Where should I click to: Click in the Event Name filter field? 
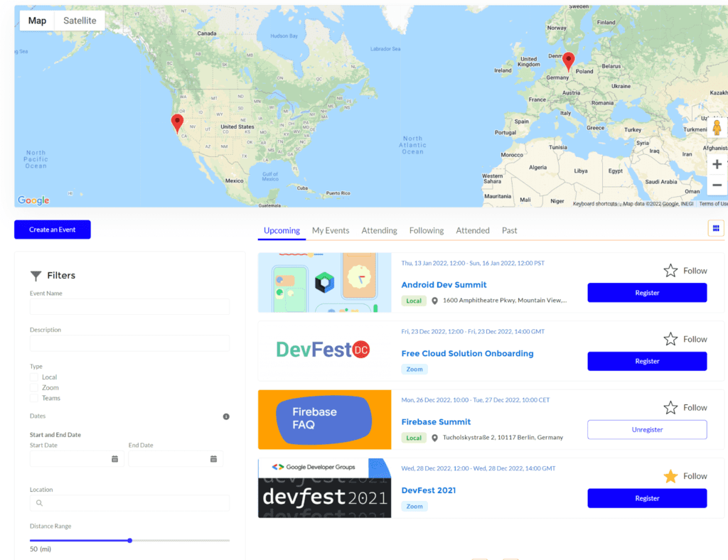(x=129, y=307)
